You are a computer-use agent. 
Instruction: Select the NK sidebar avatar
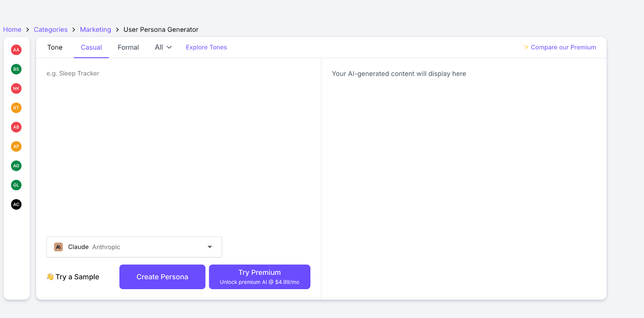(16, 89)
